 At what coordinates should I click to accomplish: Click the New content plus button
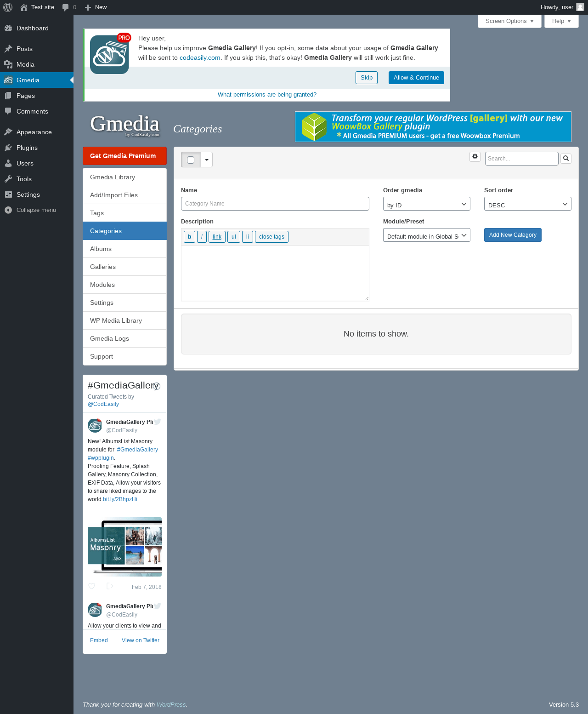[x=96, y=7]
